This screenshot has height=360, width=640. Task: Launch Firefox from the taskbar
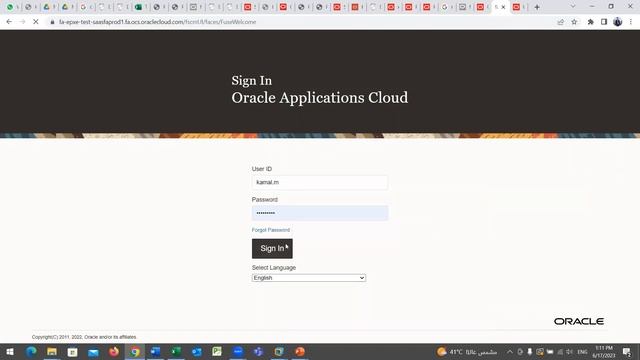coord(114,352)
